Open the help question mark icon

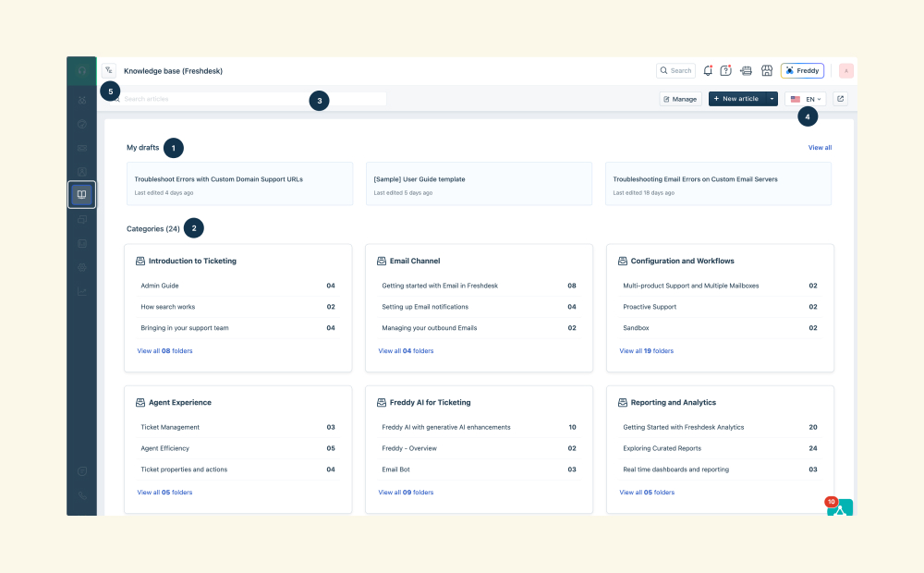tap(726, 71)
